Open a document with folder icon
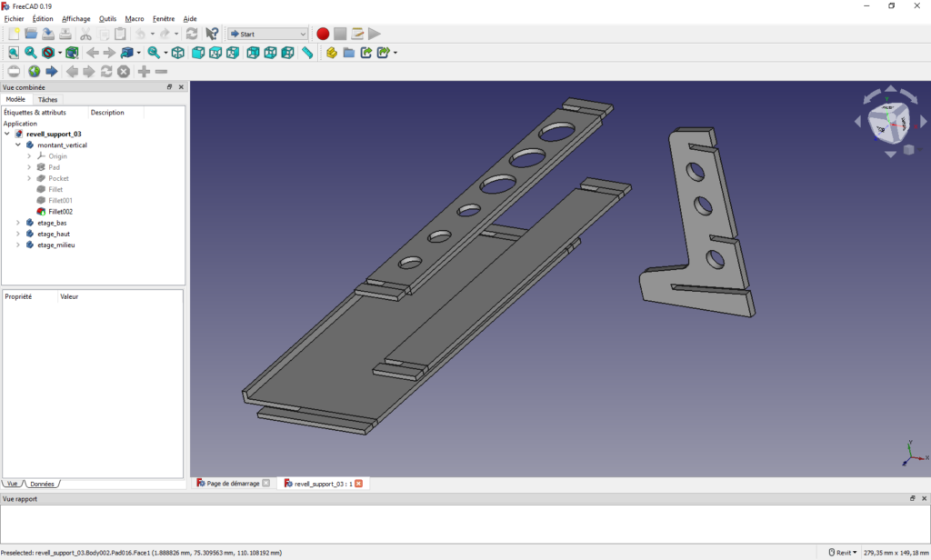 pos(31,34)
